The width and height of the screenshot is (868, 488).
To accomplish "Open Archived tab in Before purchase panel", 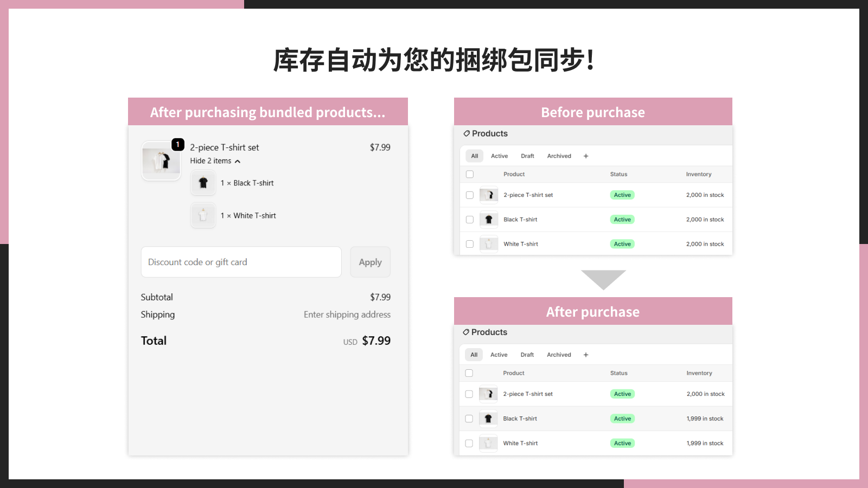I will coord(559,156).
